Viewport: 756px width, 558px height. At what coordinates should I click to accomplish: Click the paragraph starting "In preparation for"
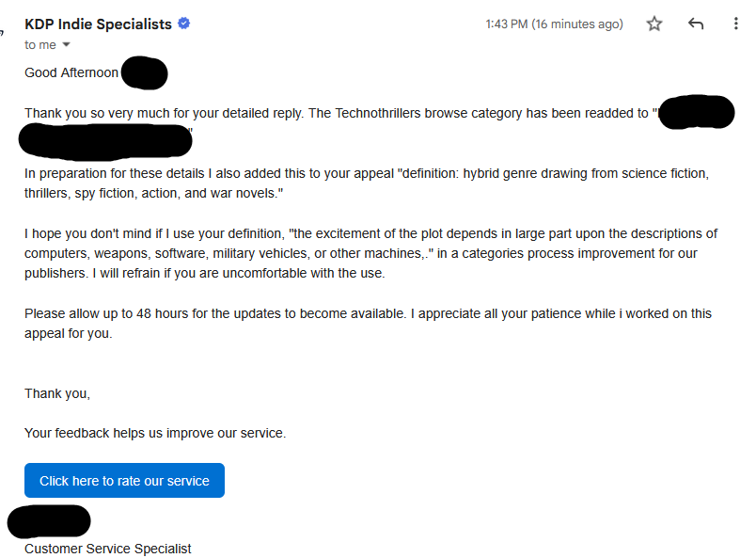point(367,183)
